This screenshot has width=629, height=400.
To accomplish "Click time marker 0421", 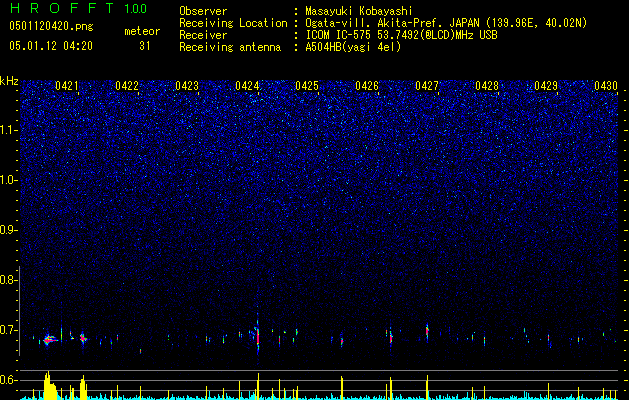I will coord(67,86).
